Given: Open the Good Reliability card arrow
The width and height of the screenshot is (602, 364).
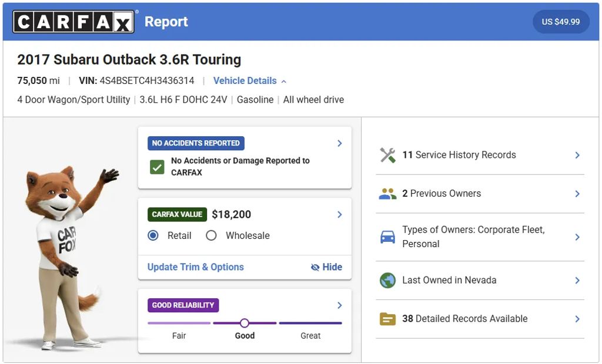Looking at the screenshot, I should (x=340, y=305).
